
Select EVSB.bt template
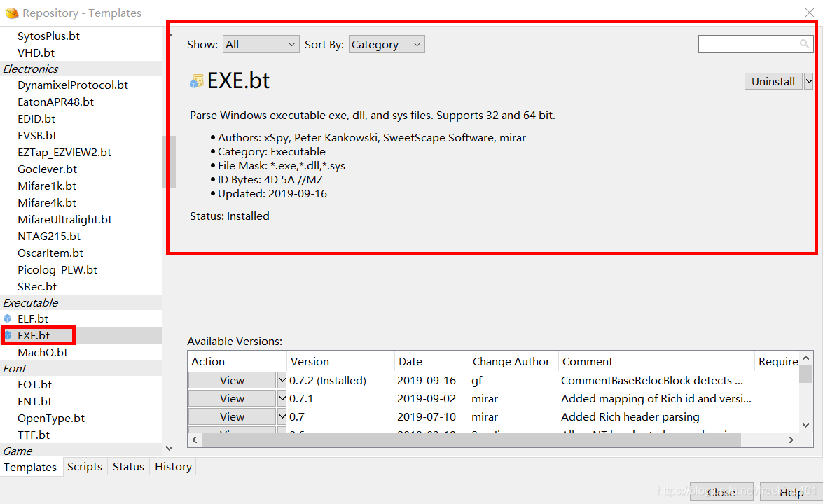[x=36, y=135]
